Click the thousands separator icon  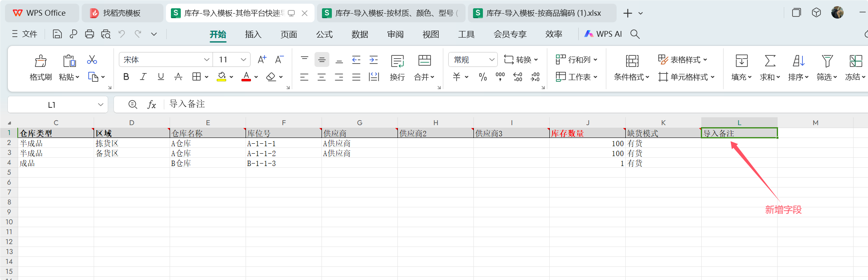click(x=500, y=77)
